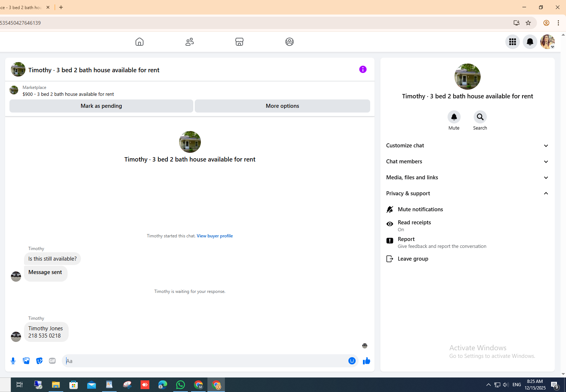Click the Timothy Jones phone number message
The height and width of the screenshot is (392, 566).
click(x=46, y=332)
